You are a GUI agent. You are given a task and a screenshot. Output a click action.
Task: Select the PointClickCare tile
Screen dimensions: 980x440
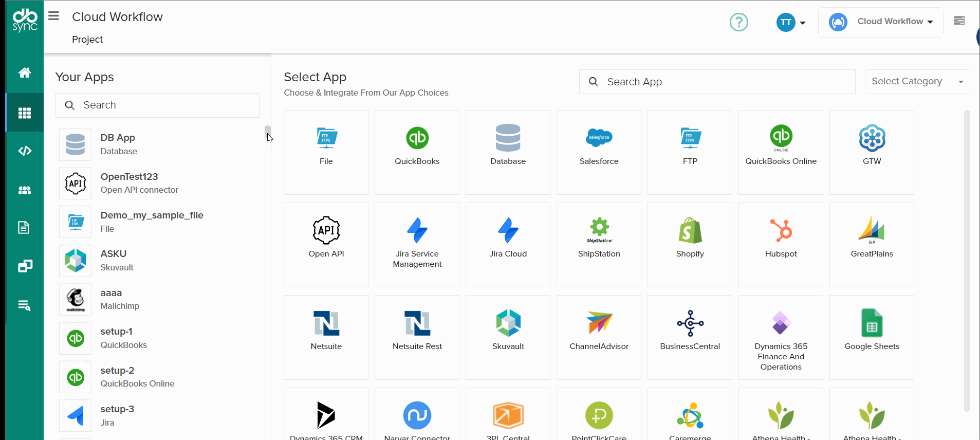point(599,414)
